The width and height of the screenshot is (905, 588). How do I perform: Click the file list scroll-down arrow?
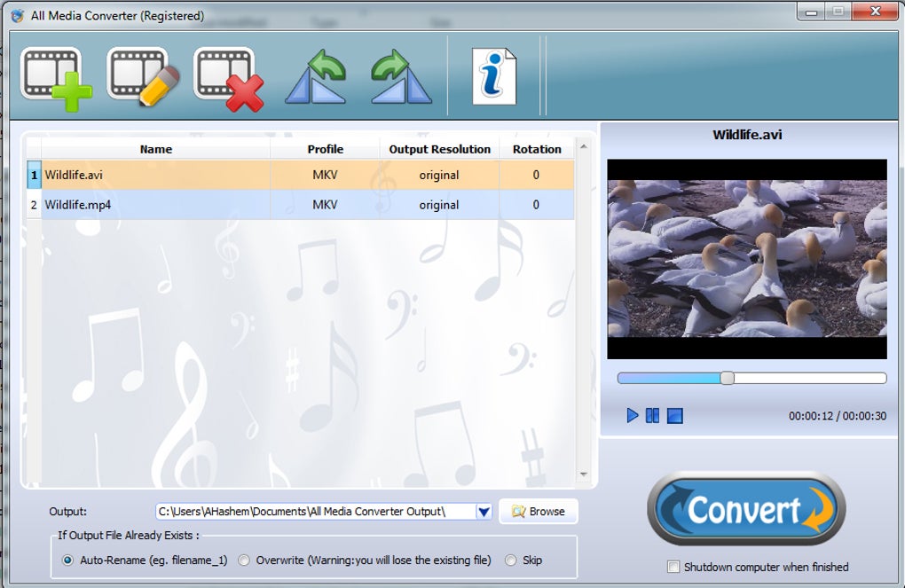[584, 474]
